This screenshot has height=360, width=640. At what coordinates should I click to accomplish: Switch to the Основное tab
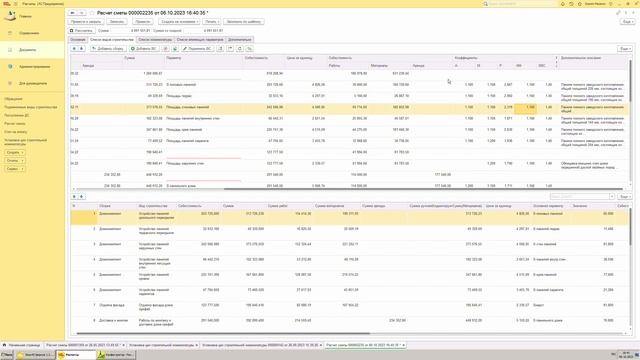78,40
